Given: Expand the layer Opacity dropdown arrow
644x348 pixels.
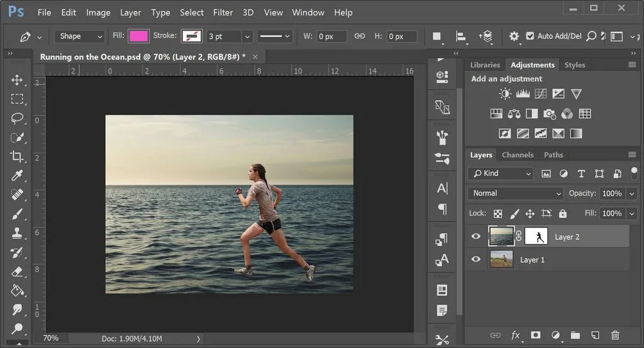Looking at the screenshot, I should pos(631,193).
